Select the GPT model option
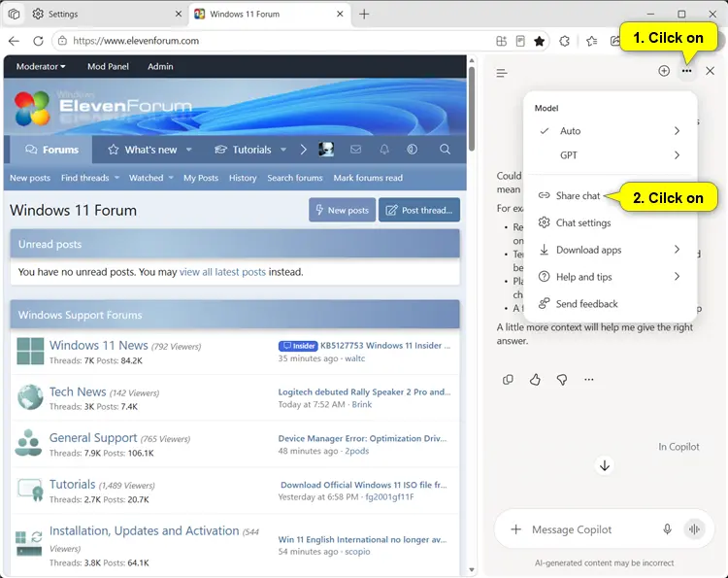This screenshot has width=728, height=578. click(x=569, y=155)
